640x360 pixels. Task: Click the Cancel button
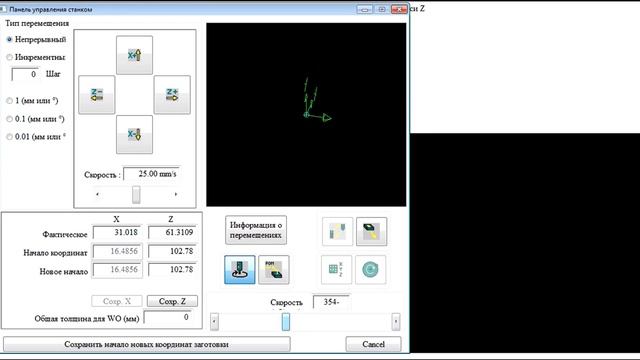point(373,344)
